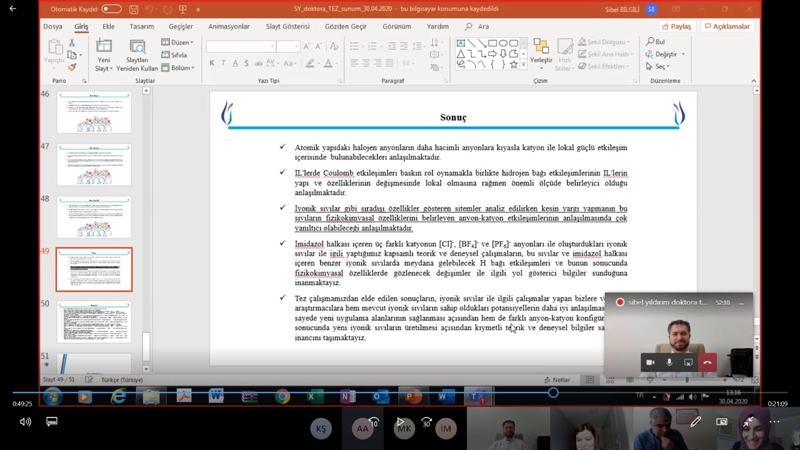800x450 pixels.
Task: Click the video player fullscreen icon
Action: pyautogui.click(x=748, y=422)
